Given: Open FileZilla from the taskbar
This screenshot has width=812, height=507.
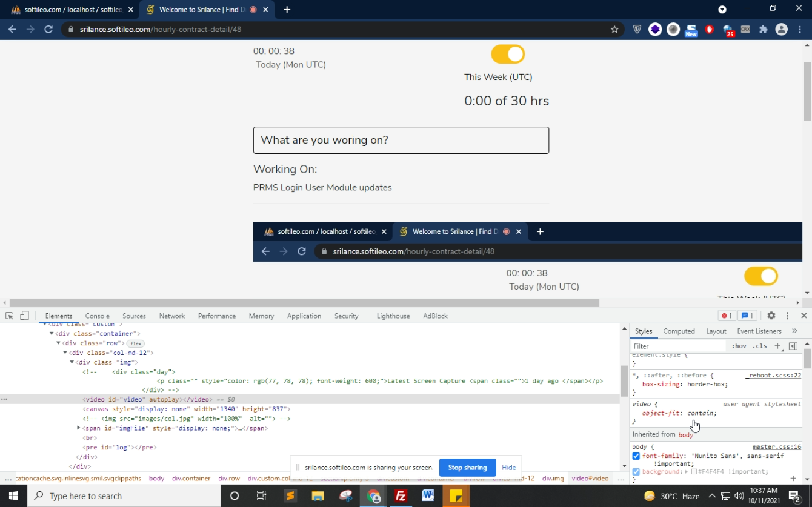Looking at the screenshot, I should click(x=401, y=495).
